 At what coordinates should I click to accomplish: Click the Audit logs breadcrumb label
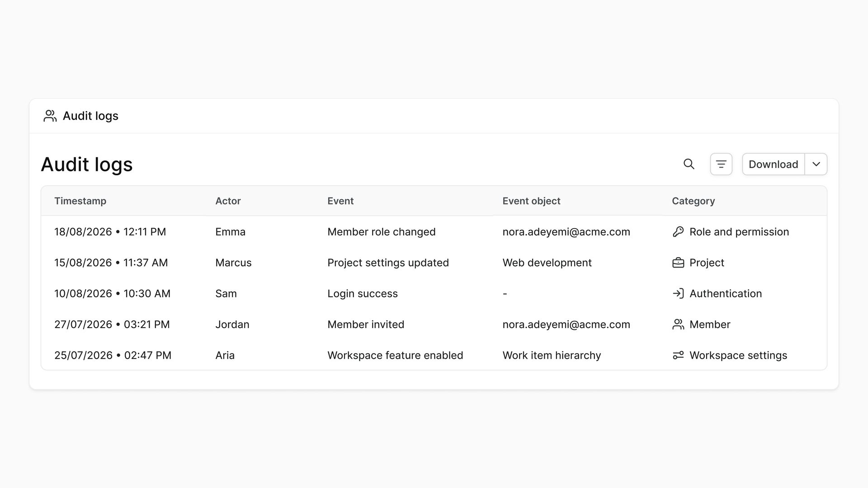(x=90, y=116)
